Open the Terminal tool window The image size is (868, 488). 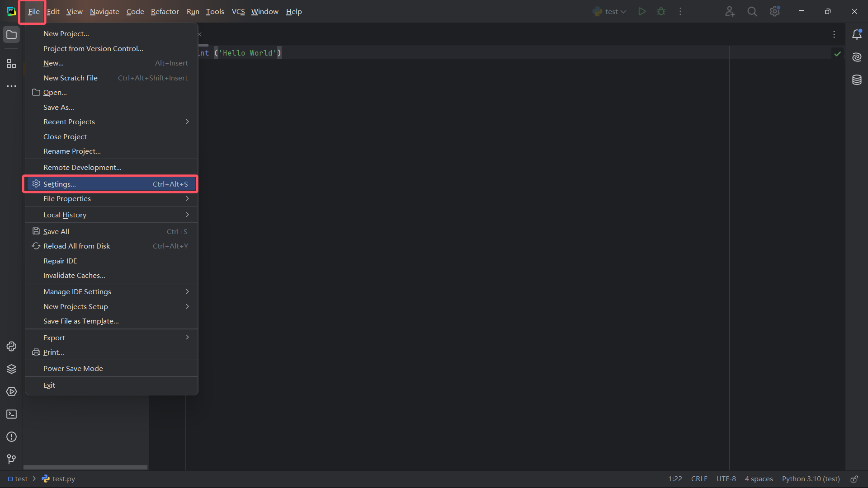point(11,414)
